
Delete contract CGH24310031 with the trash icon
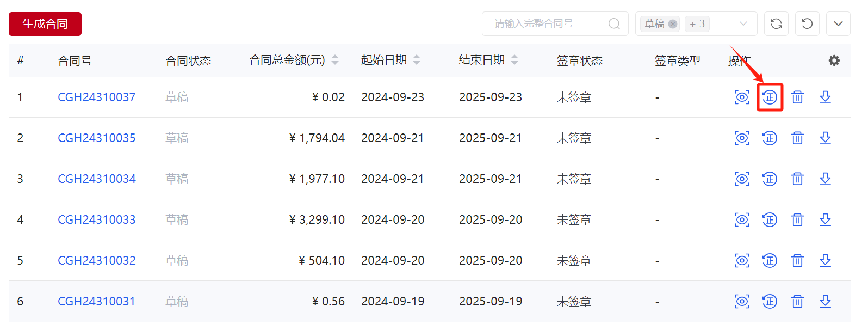(797, 302)
